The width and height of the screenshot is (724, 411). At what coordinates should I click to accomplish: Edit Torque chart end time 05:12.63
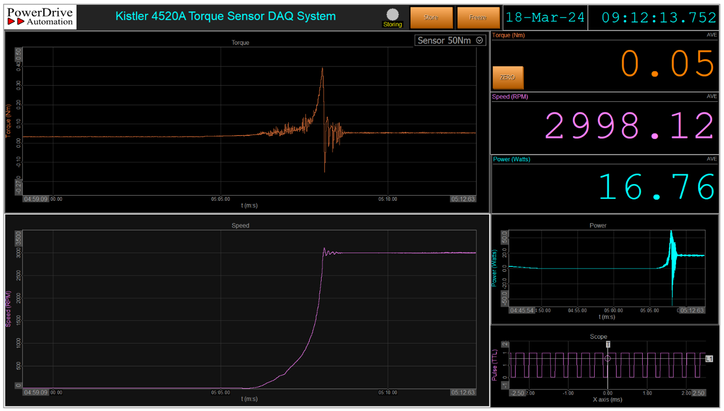pyautogui.click(x=463, y=199)
